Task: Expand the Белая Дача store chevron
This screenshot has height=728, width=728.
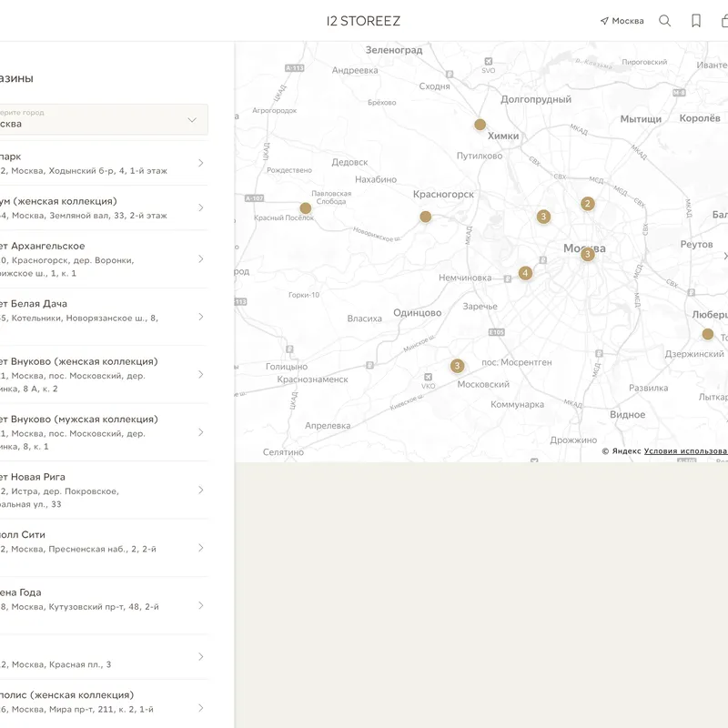Action: pos(200,317)
